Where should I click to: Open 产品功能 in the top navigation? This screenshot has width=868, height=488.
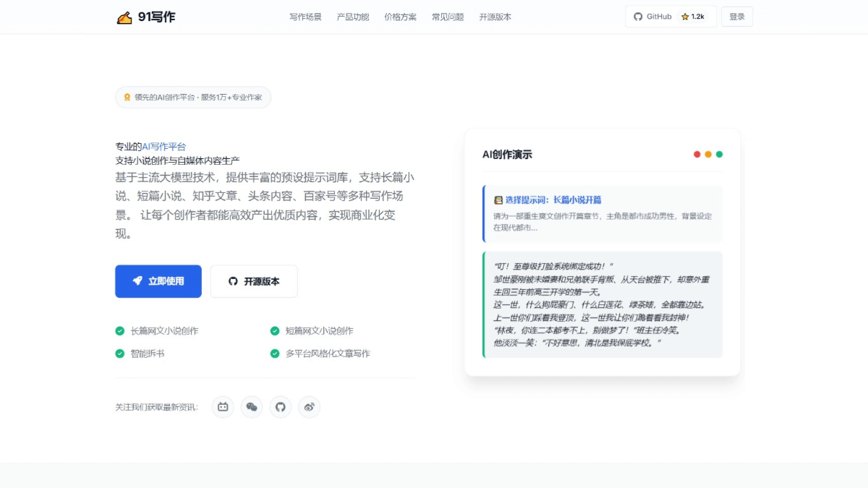click(353, 17)
